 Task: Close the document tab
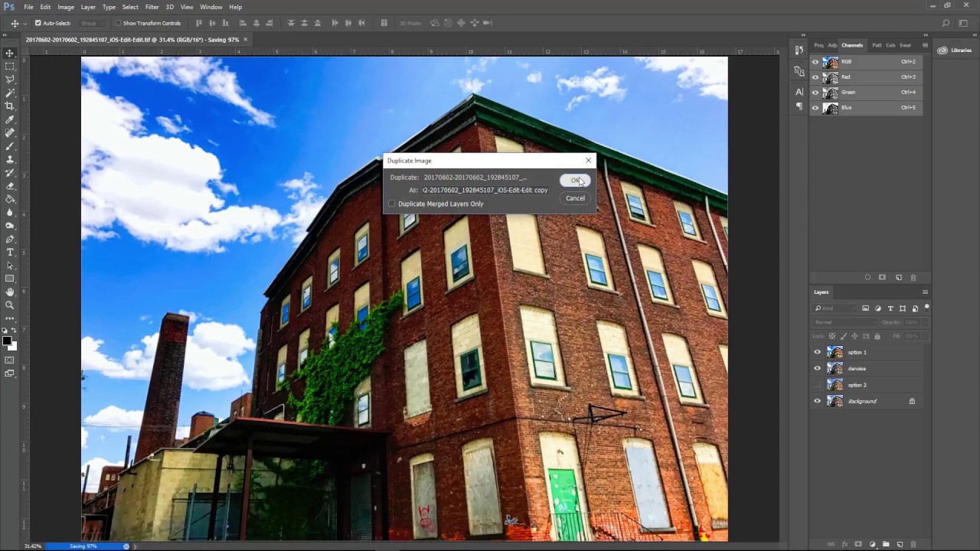click(245, 39)
